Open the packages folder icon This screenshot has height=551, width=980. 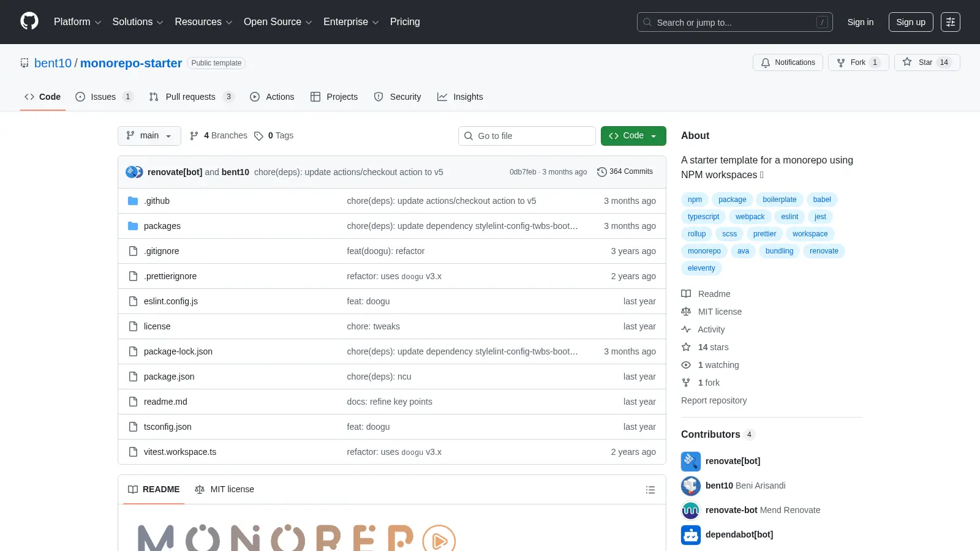tap(133, 226)
